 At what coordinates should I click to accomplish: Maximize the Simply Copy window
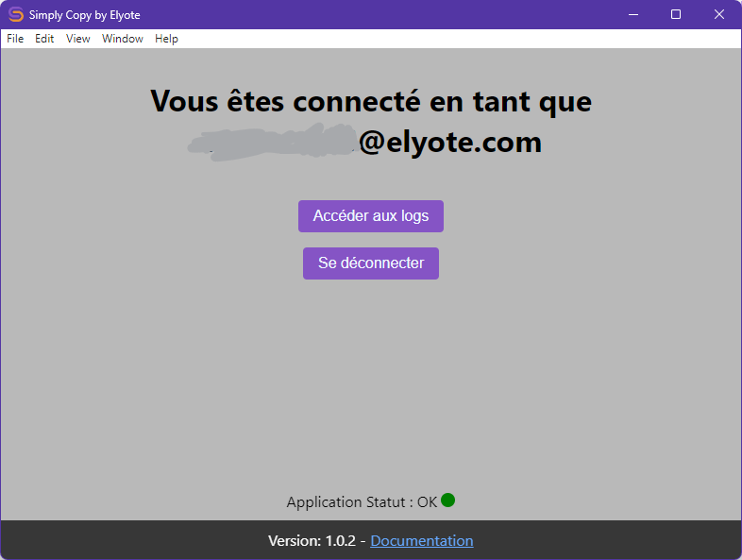tap(676, 15)
